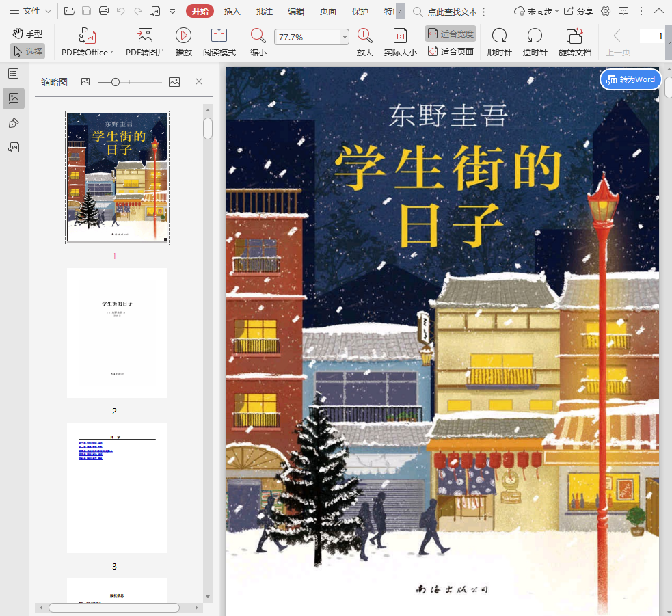
Task: Expand the quick access toolbar dropdown arrow
Action: [173, 12]
